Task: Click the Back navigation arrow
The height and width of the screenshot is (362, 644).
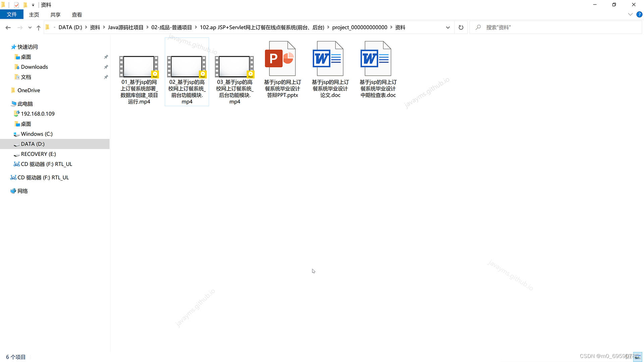Action: 8,27
